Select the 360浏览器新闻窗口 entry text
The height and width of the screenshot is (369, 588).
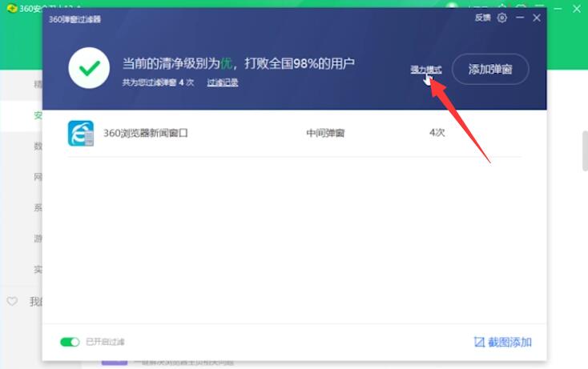146,133
